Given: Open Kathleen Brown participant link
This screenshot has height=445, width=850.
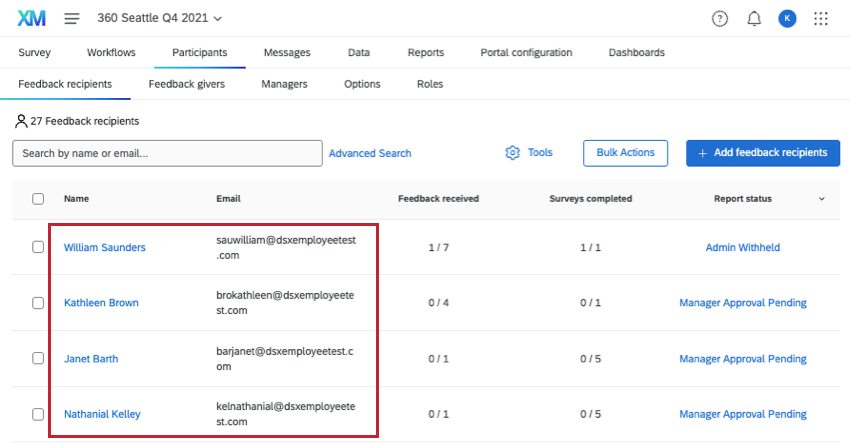Looking at the screenshot, I should pos(101,303).
